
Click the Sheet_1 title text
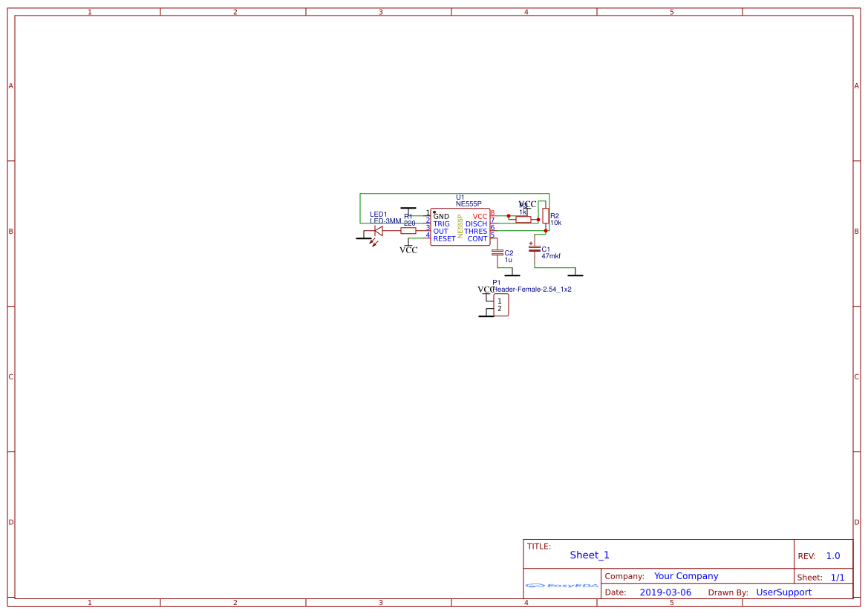click(x=590, y=555)
